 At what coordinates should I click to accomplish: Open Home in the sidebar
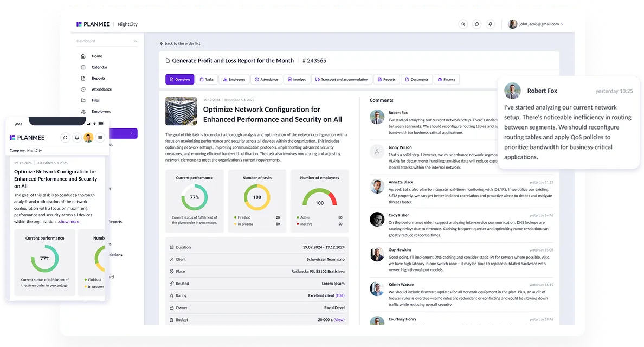point(97,56)
